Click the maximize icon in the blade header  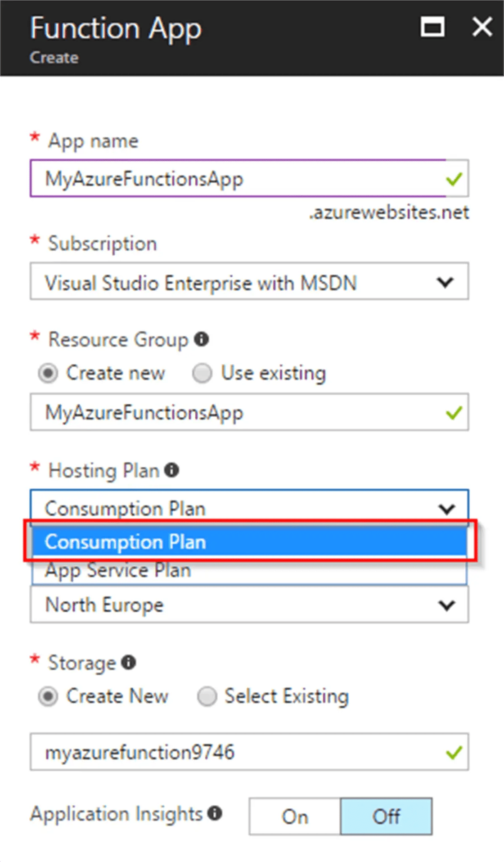point(432,27)
